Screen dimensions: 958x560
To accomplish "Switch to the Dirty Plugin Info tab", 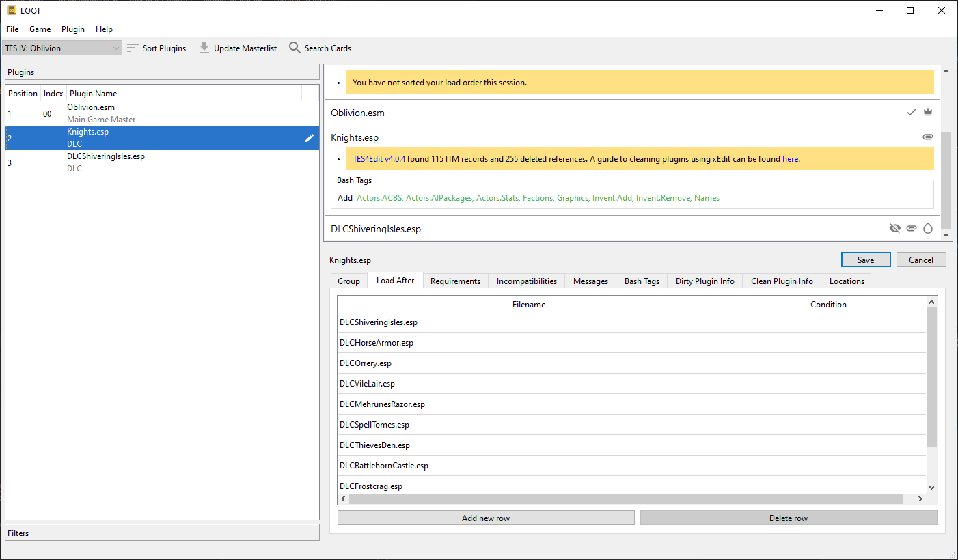I will [x=704, y=281].
